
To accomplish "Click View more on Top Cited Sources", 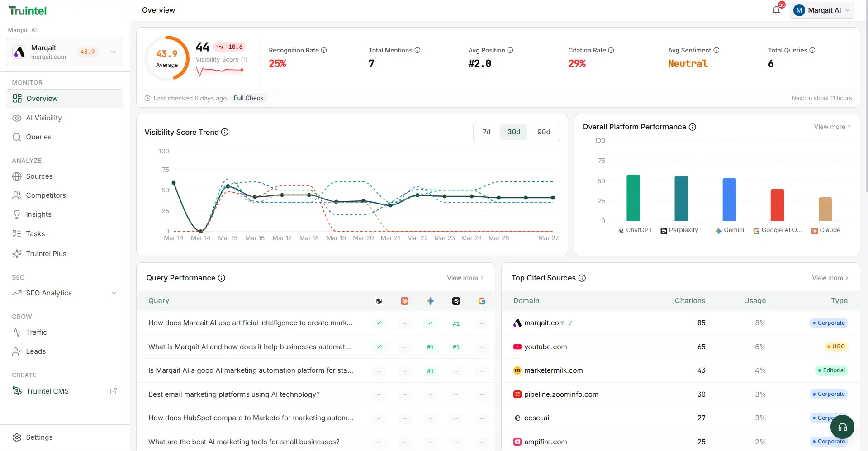I will click(830, 278).
